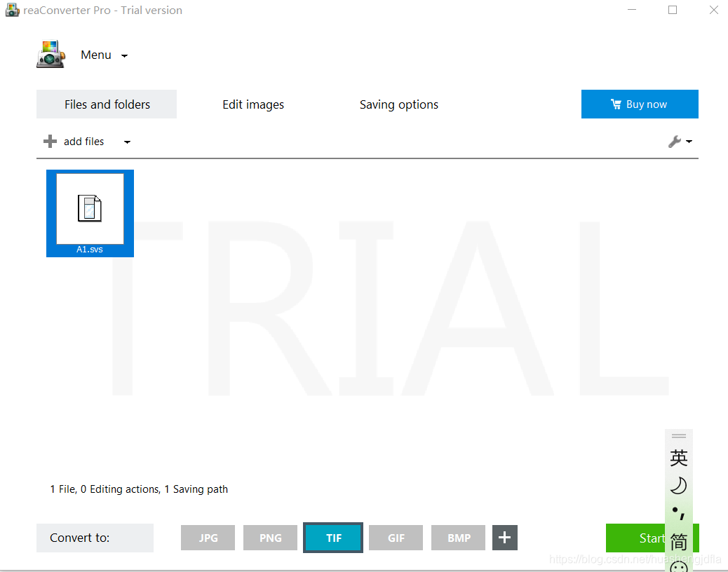Select the TIF output format
728x572 pixels.
pos(333,538)
